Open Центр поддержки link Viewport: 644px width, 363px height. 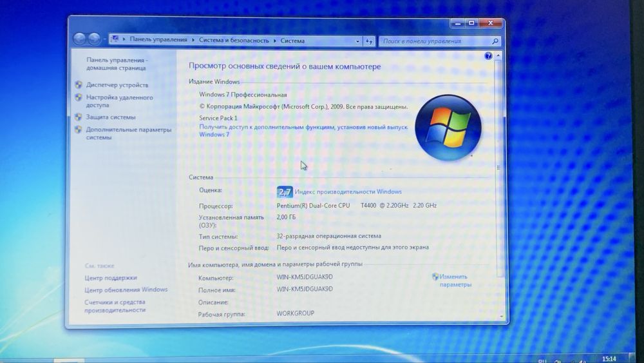(111, 278)
